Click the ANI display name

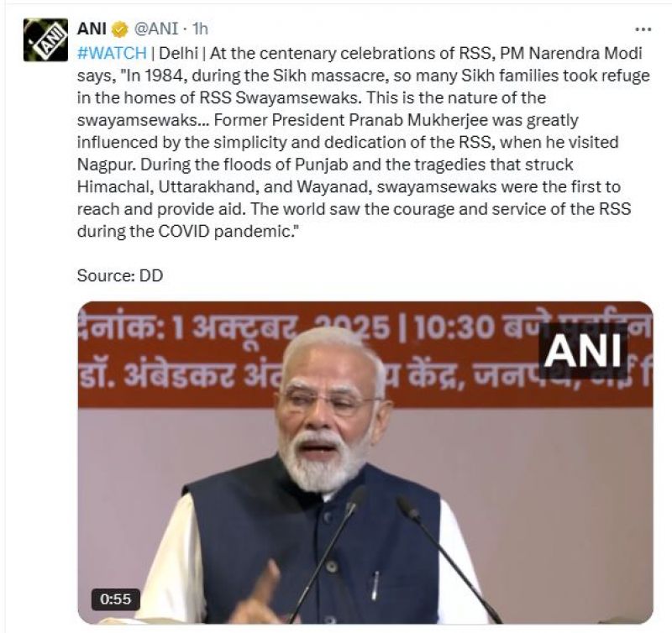(92, 29)
